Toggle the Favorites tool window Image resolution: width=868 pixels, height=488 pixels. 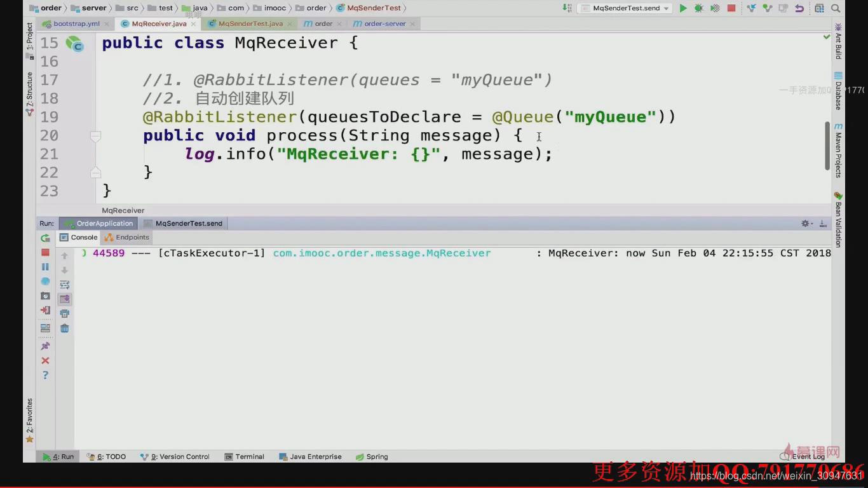click(29, 420)
